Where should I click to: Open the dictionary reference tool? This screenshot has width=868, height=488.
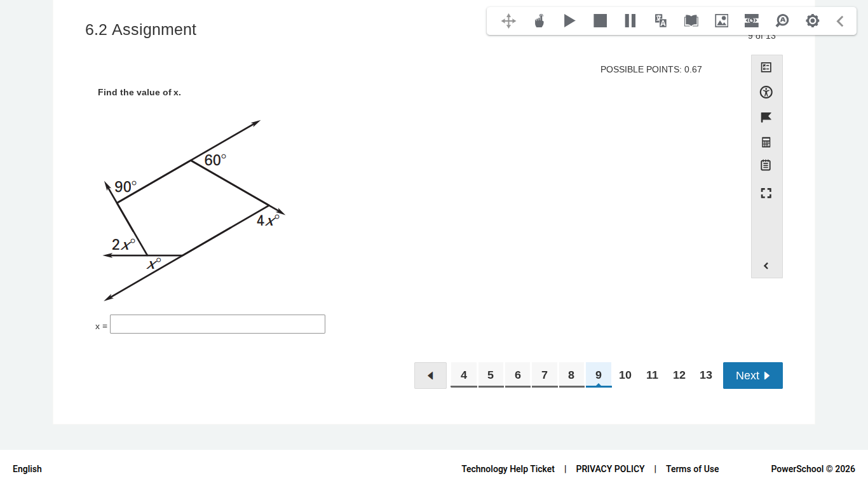click(x=691, y=20)
